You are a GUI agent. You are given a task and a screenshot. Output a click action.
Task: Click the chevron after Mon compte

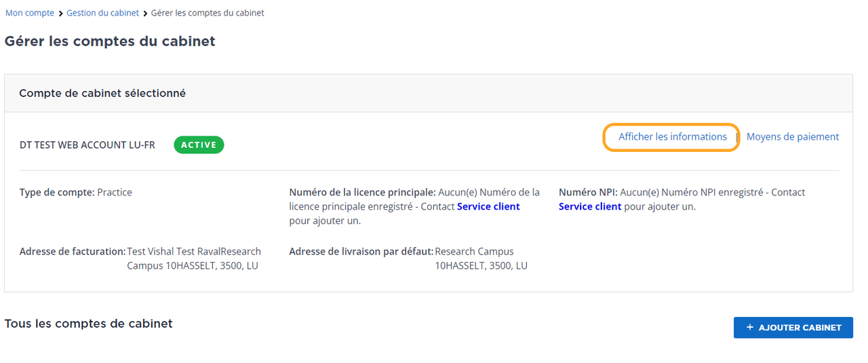pos(60,14)
